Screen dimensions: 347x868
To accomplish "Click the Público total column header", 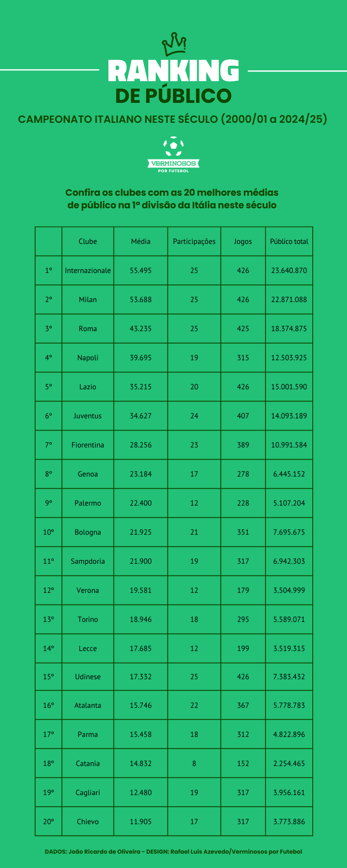I will (x=289, y=241).
